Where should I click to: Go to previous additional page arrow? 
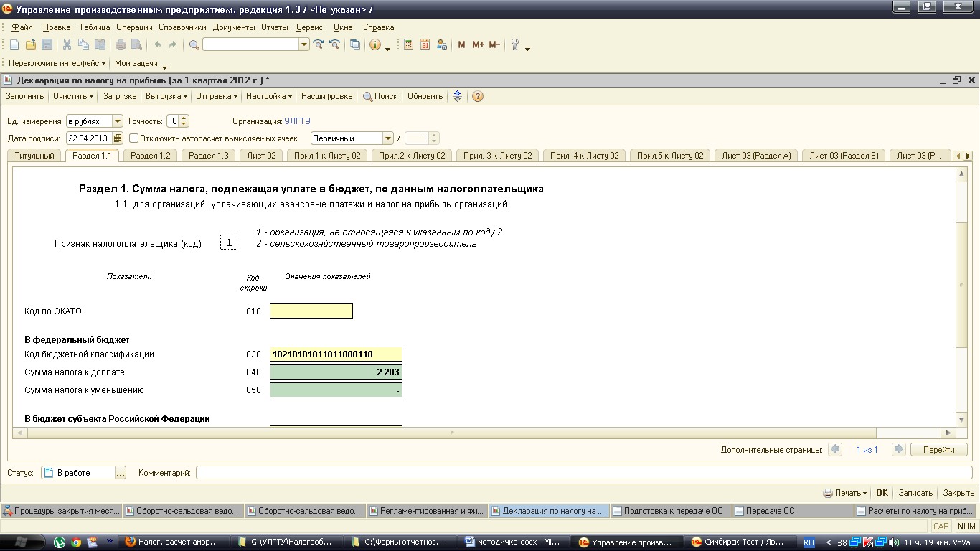(x=835, y=450)
